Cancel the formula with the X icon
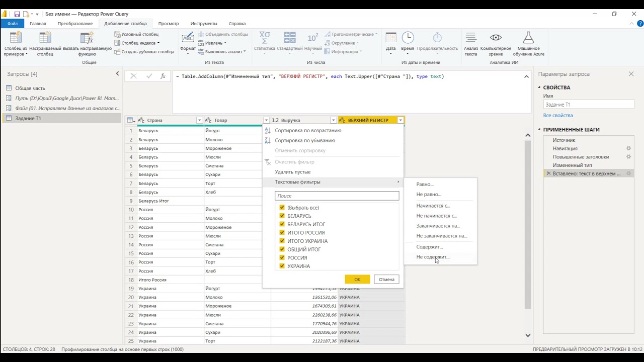 tap(133, 76)
